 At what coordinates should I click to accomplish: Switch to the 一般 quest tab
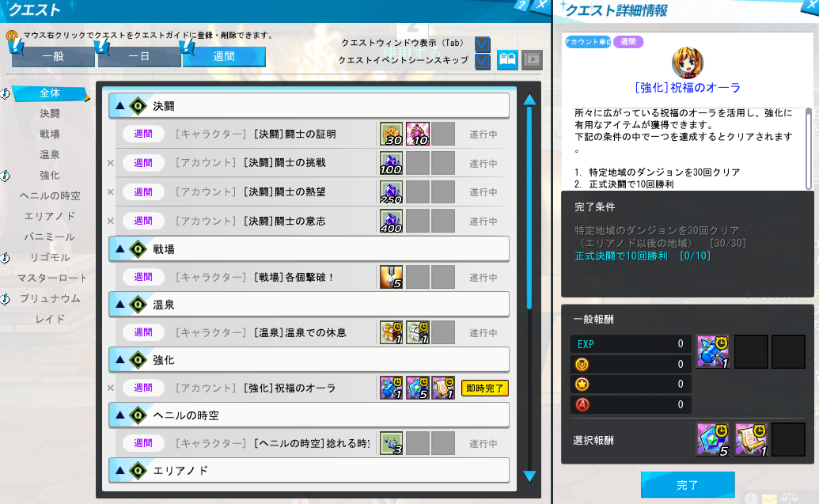(53, 56)
